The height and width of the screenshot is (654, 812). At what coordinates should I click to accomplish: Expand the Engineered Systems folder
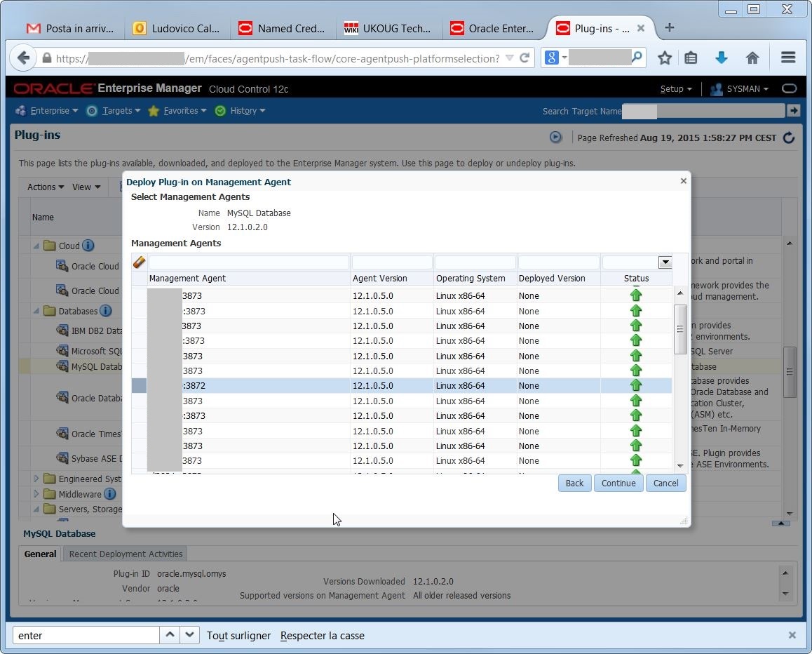(36, 479)
